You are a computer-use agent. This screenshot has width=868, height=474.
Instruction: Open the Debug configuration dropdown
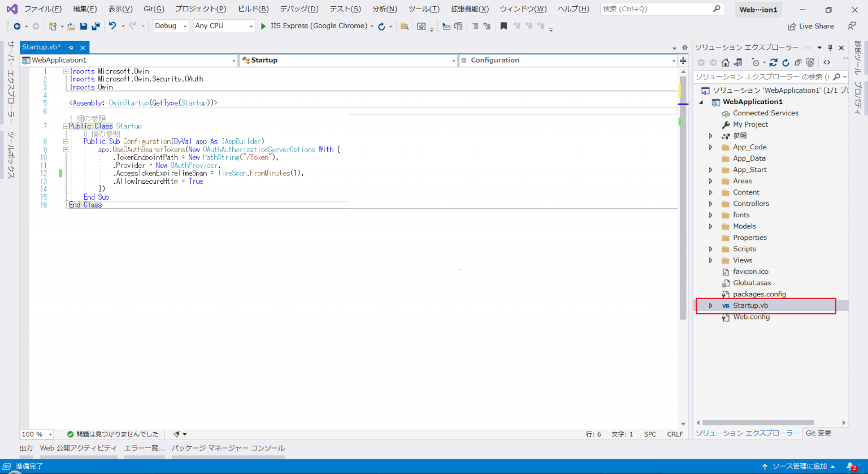[x=171, y=25]
